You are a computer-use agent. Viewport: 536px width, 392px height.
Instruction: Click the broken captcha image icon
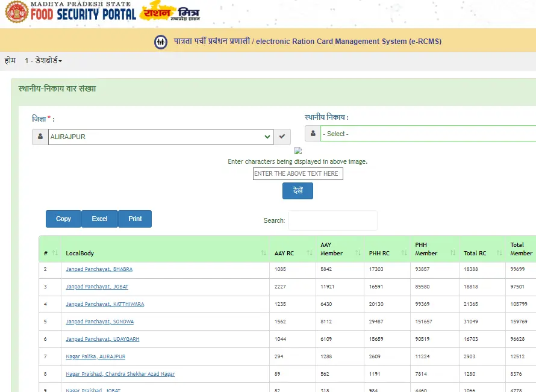point(298,150)
